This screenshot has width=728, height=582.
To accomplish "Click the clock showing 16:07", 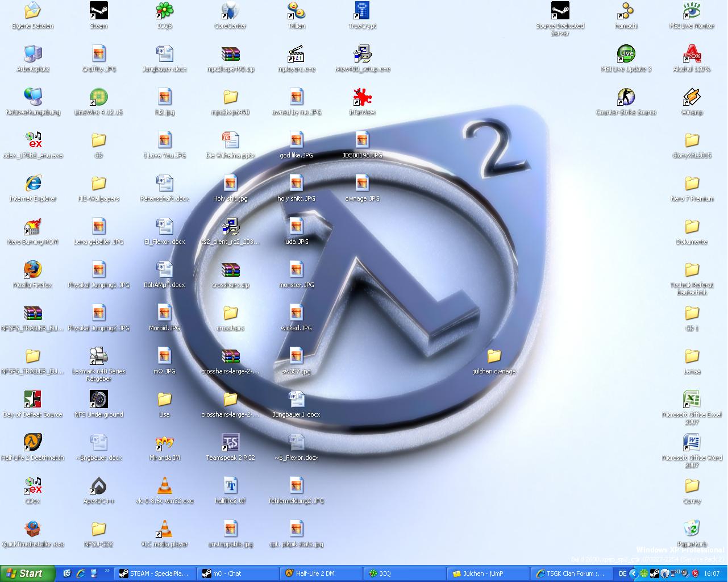I will click(x=712, y=573).
